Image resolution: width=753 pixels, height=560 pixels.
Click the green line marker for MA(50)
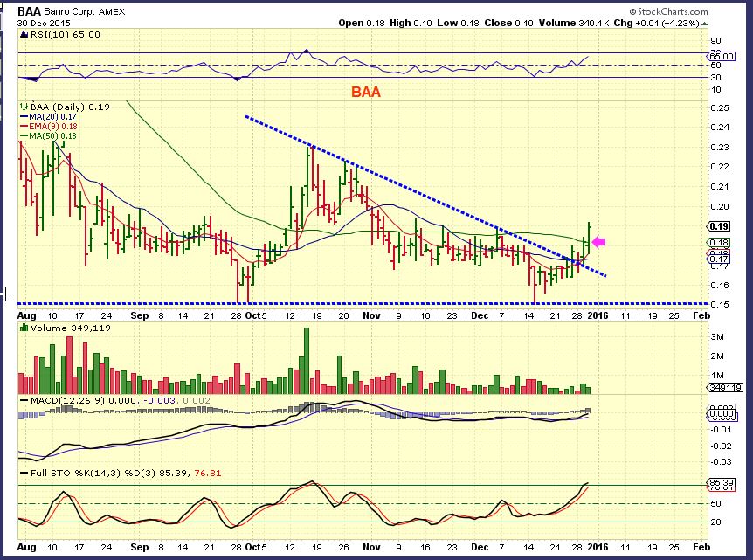point(24,136)
